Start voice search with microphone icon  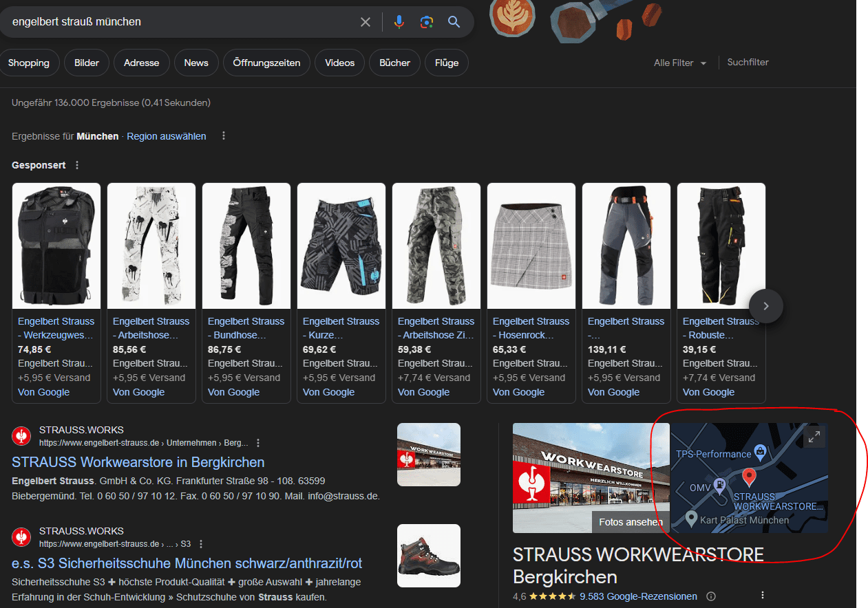click(x=399, y=22)
